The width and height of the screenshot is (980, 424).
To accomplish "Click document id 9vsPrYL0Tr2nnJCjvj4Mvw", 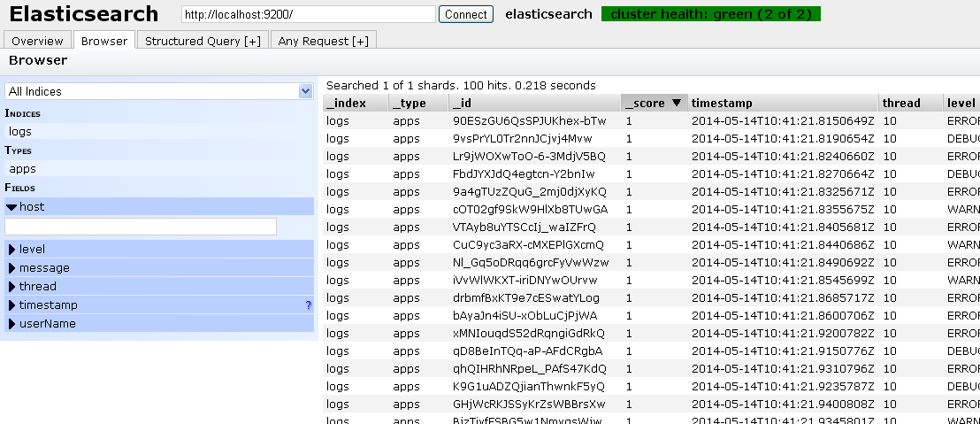I will pyautogui.click(x=523, y=138).
